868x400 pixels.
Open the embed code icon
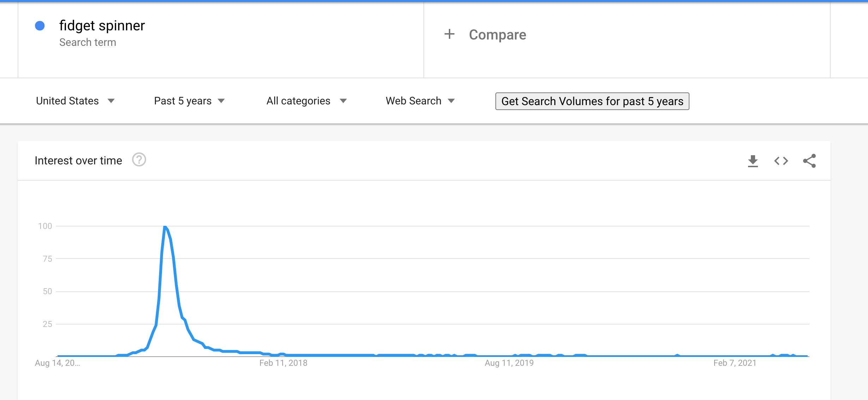pos(781,161)
